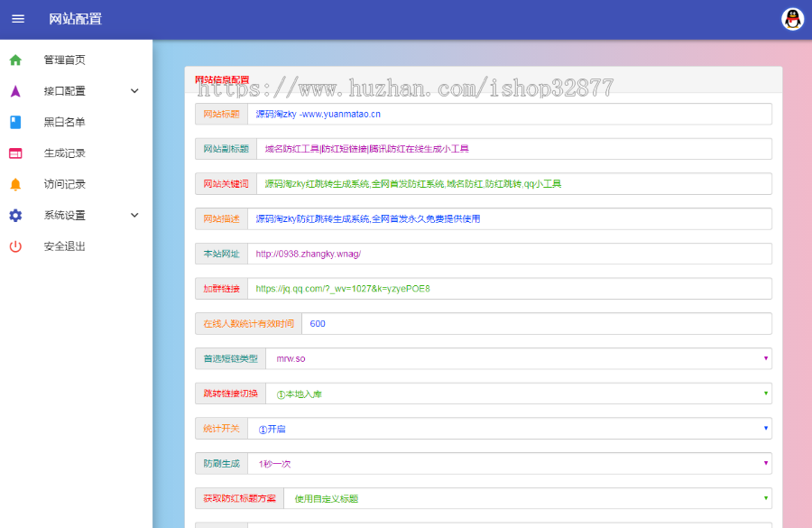The image size is (812, 528).
Task: Click the 获取防红标题方案 label
Action: 240,498
